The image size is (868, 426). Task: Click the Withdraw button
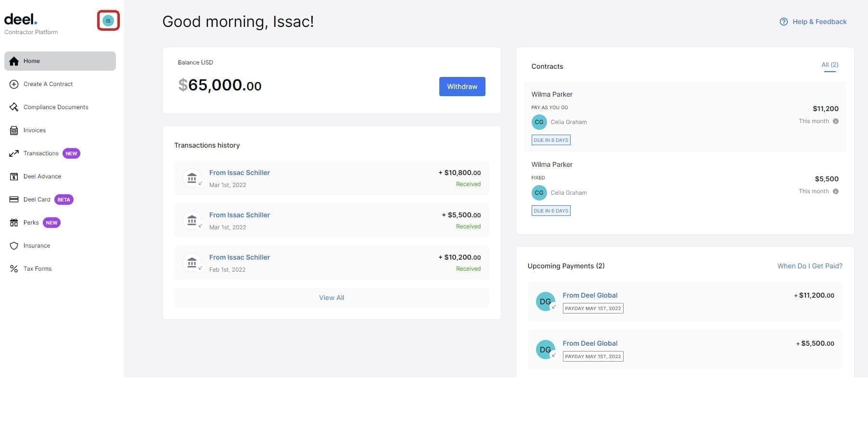click(462, 87)
